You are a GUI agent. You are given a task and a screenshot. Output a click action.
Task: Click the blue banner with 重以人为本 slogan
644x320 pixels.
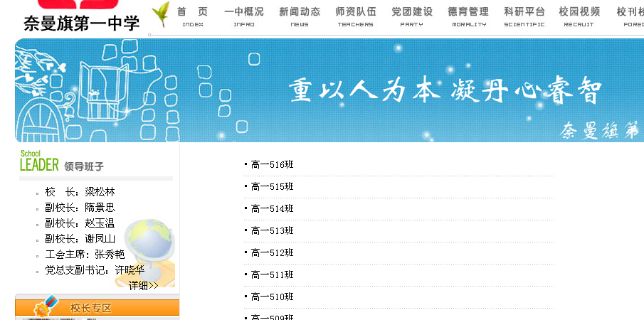(329, 90)
